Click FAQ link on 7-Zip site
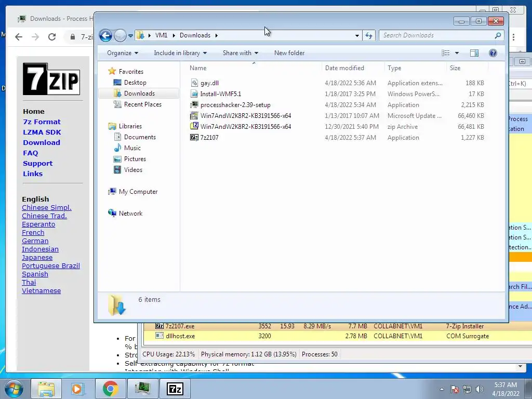Viewport: 532px width, 399px height. [31, 153]
